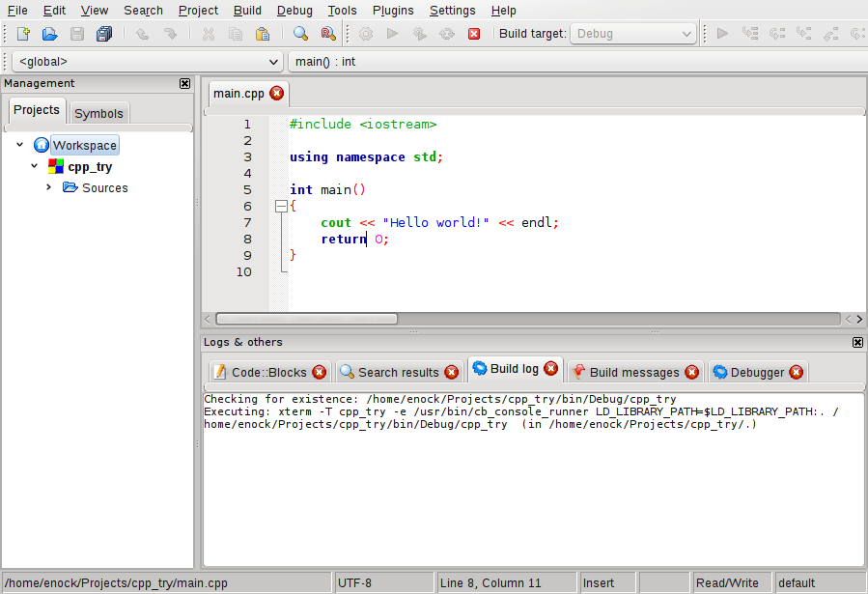This screenshot has width=868, height=594.
Task: Expand the Sources folder in Projects tree
Action: (x=48, y=187)
